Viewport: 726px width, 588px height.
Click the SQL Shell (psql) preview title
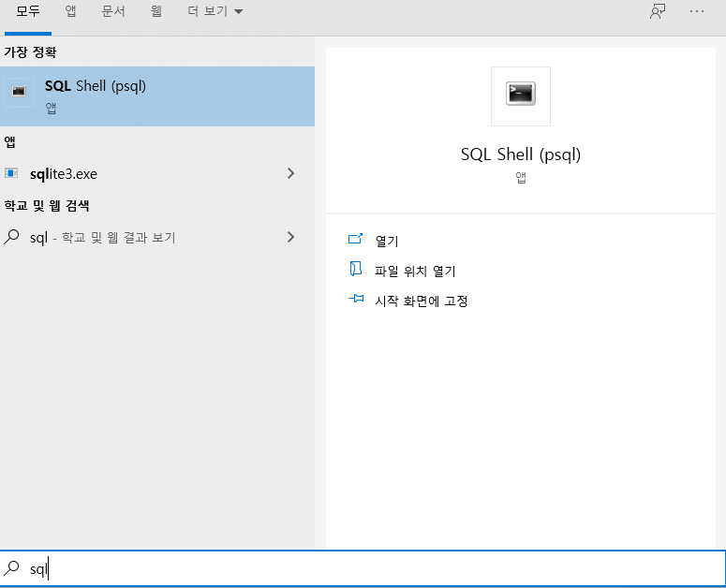coord(521,154)
